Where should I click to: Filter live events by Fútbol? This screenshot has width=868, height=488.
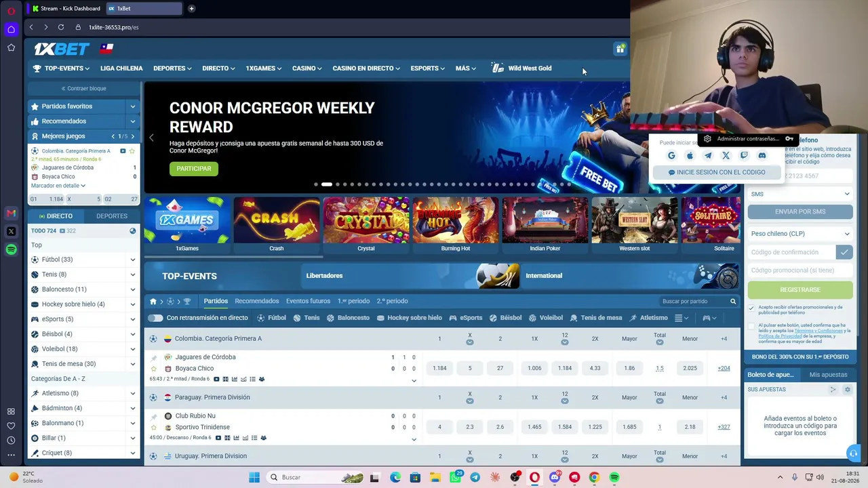272,318
